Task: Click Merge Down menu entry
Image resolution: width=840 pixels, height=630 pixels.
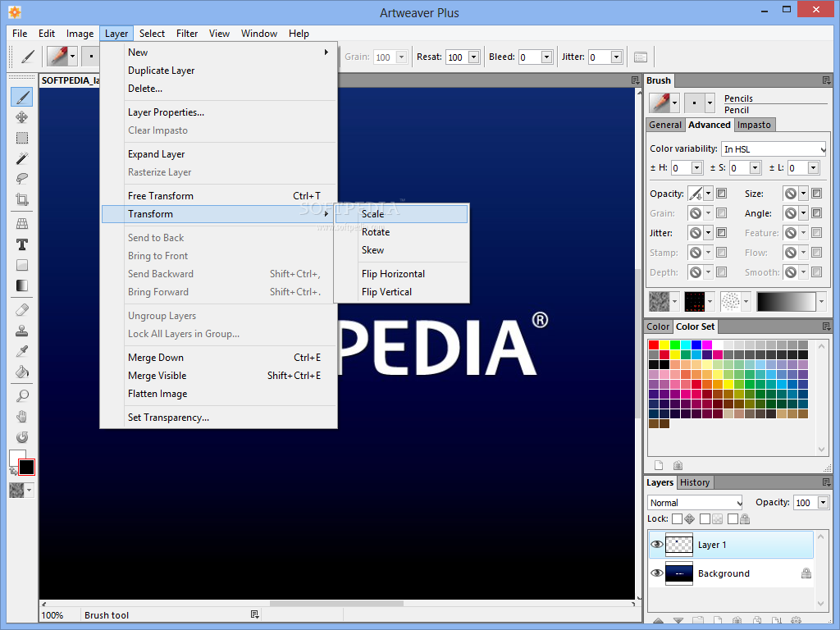Action: (x=219, y=358)
